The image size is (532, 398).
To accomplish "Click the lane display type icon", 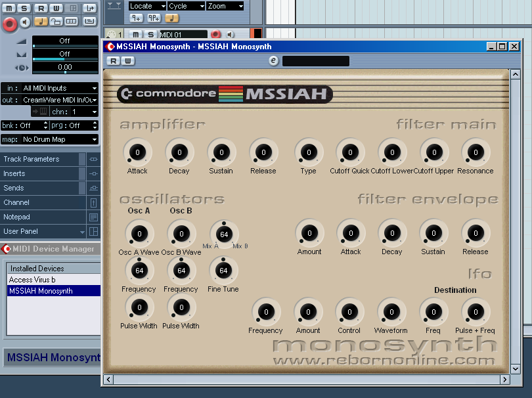I will click(x=71, y=22).
